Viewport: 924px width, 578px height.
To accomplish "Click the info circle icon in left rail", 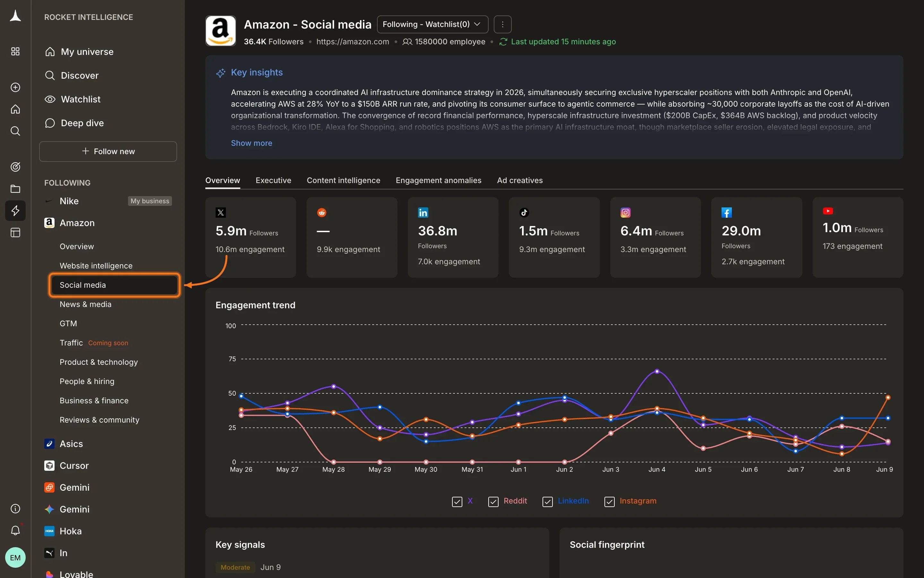I will tap(15, 508).
